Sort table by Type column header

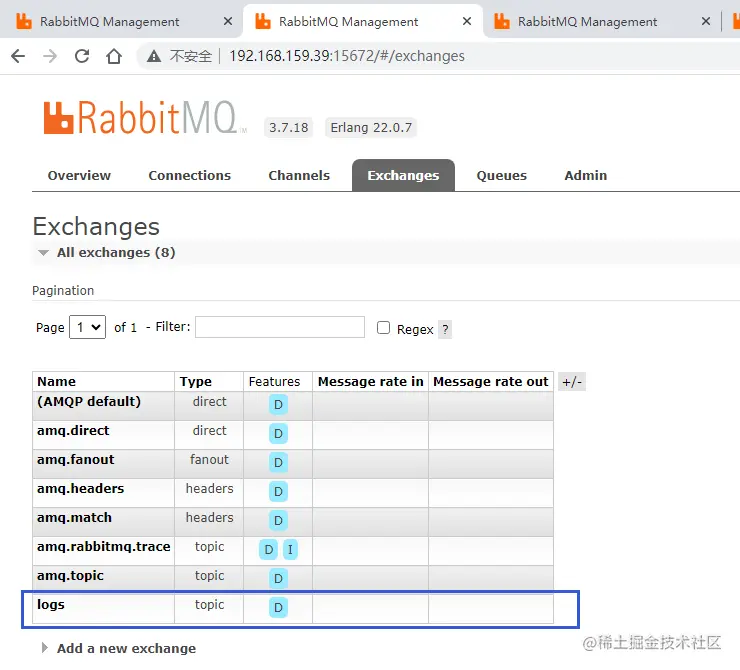[196, 381]
